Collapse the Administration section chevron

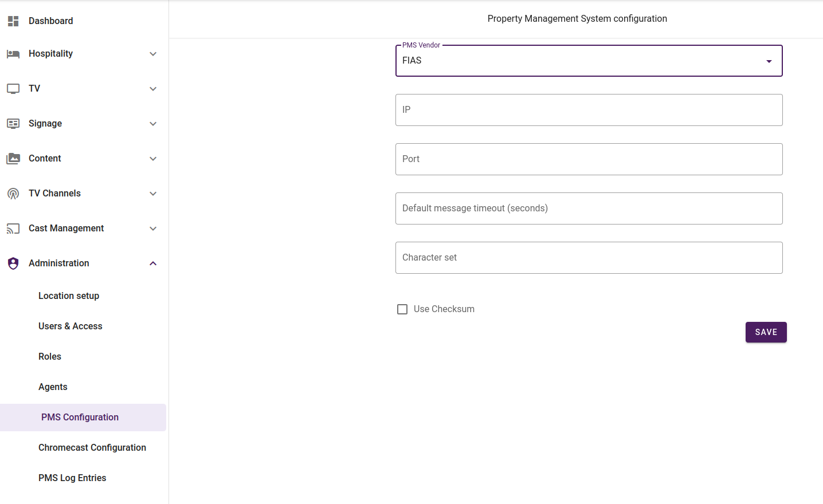pos(153,263)
